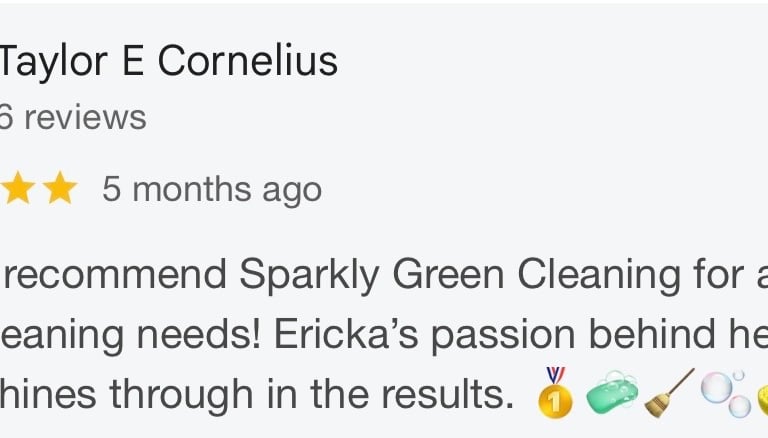
Task: Click the star beside "5 months ago"
Action: (x=60, y=187)
